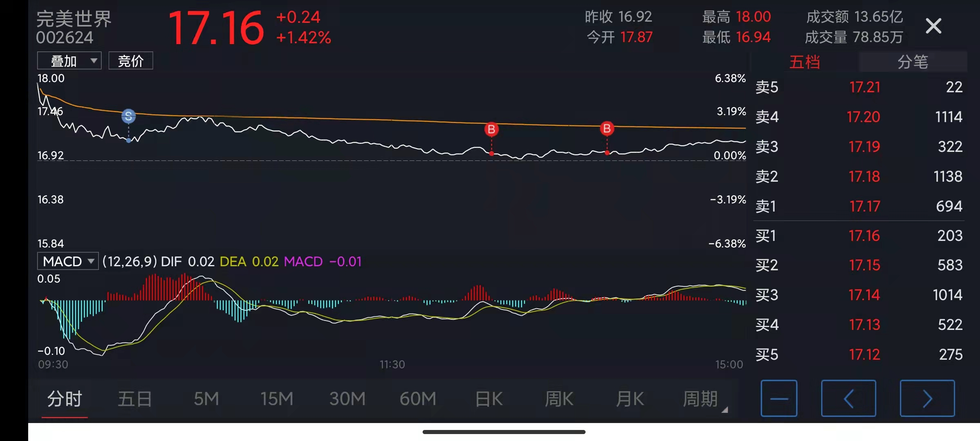This screenshot has height=441, width=980.
Task: Select the 卖2 row at 17.18
Action: point(859,176)
